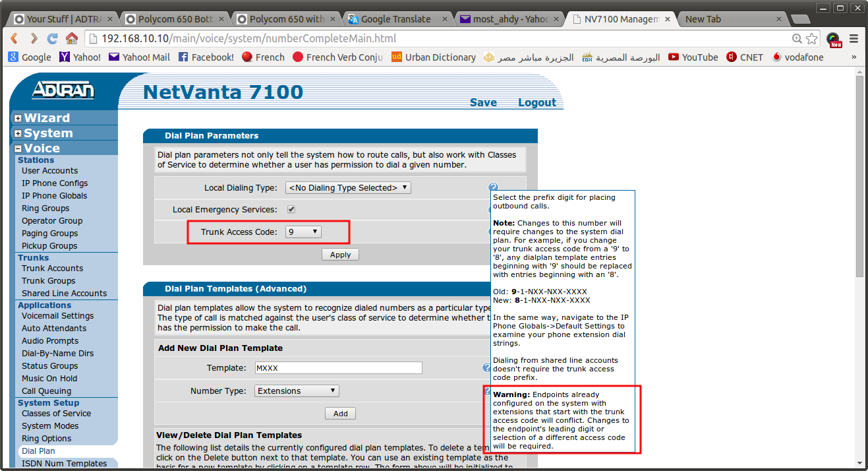
Task: Click the Save link
Action: (483, 102)
